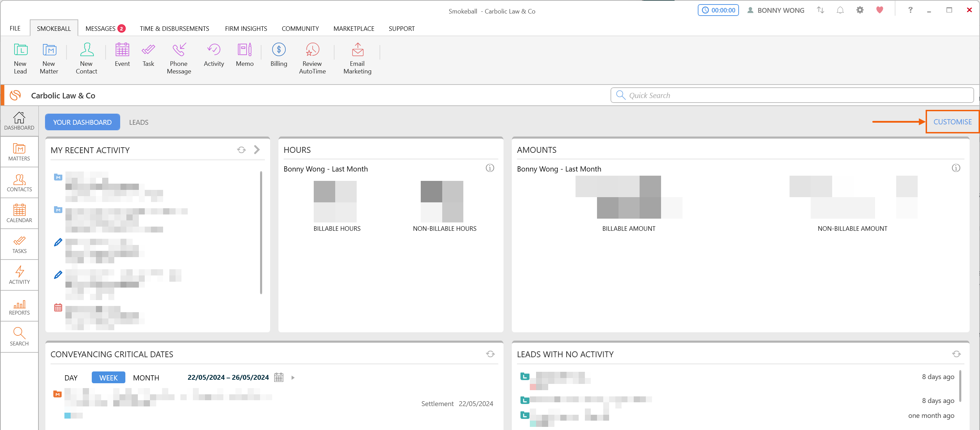
Task: Log a new Activity from the ribbon
Action: pyautogui.click(x=214, y=55)
